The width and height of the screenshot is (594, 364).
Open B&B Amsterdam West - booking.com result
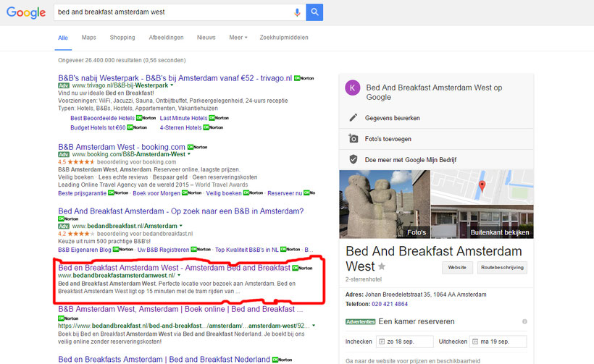122,147
